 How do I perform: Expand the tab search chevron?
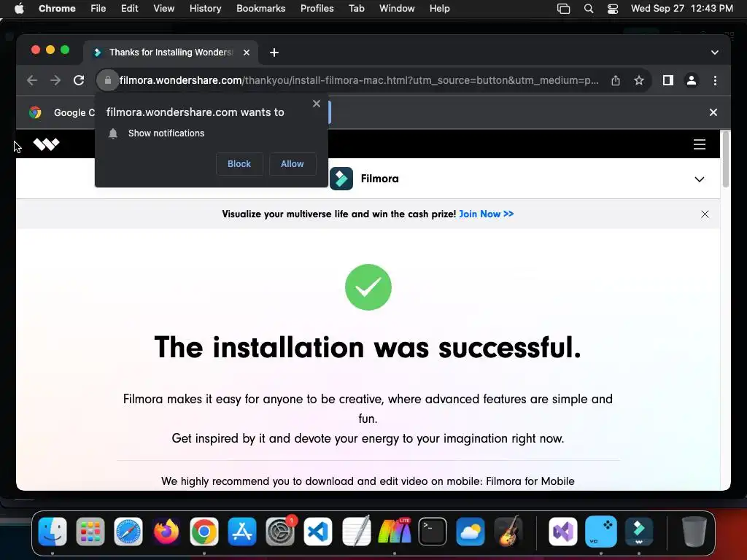pyautogui.click(x=715, y=52)
